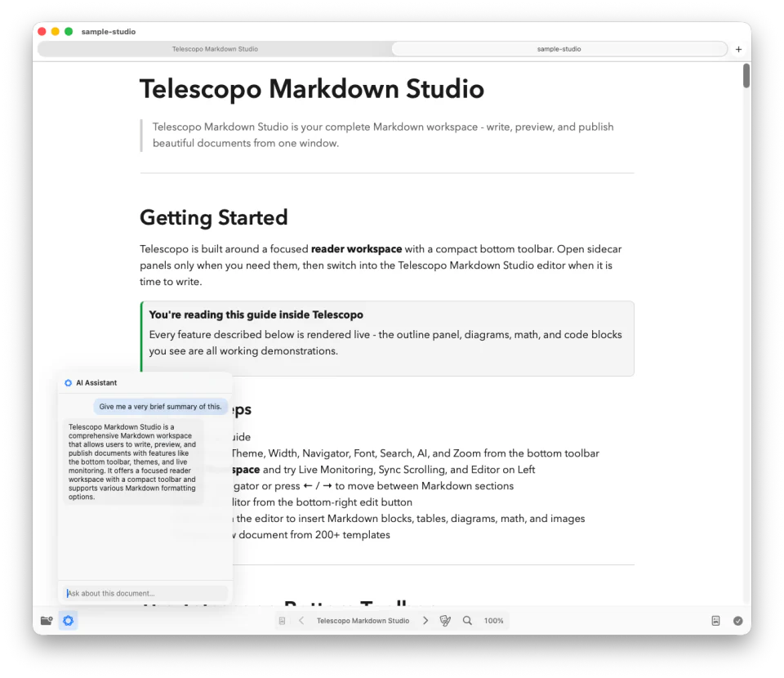Click the 100% zoom level

(x=493, y=621)
